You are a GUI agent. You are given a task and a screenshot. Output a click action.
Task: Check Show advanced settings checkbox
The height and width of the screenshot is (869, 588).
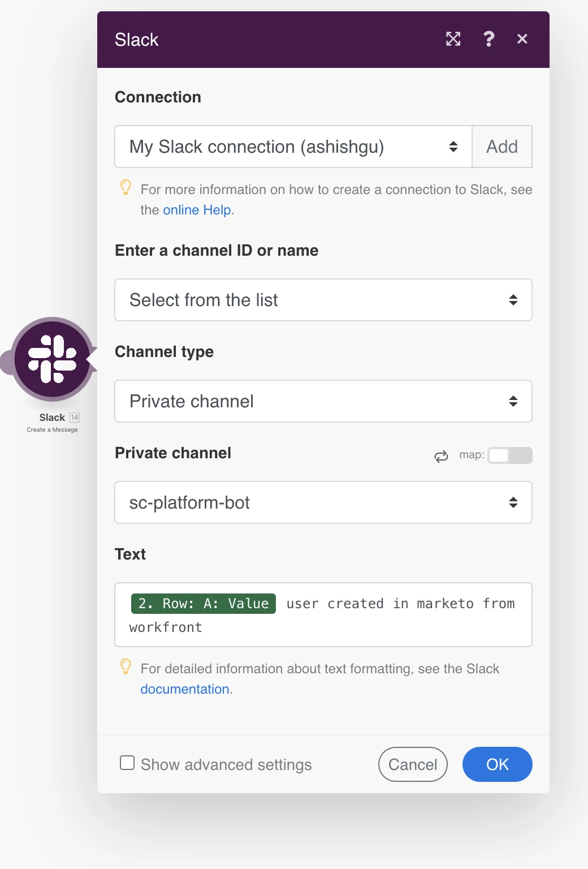[127, 763]
